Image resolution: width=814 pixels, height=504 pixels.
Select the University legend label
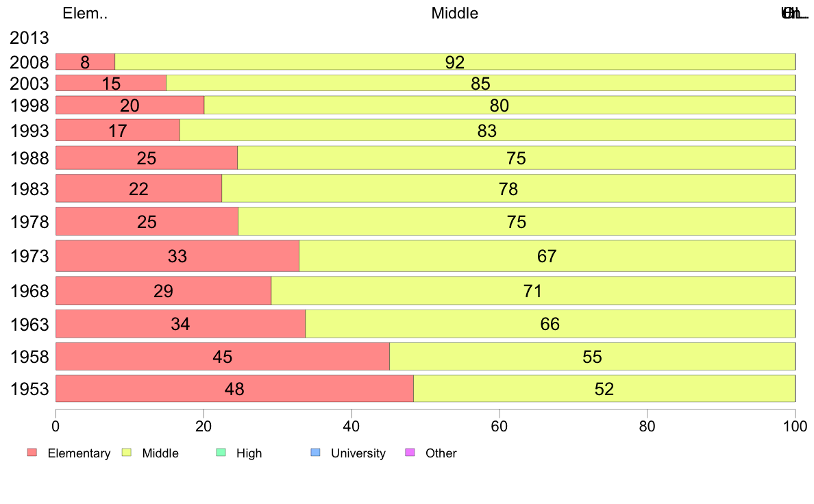[358, 453]
